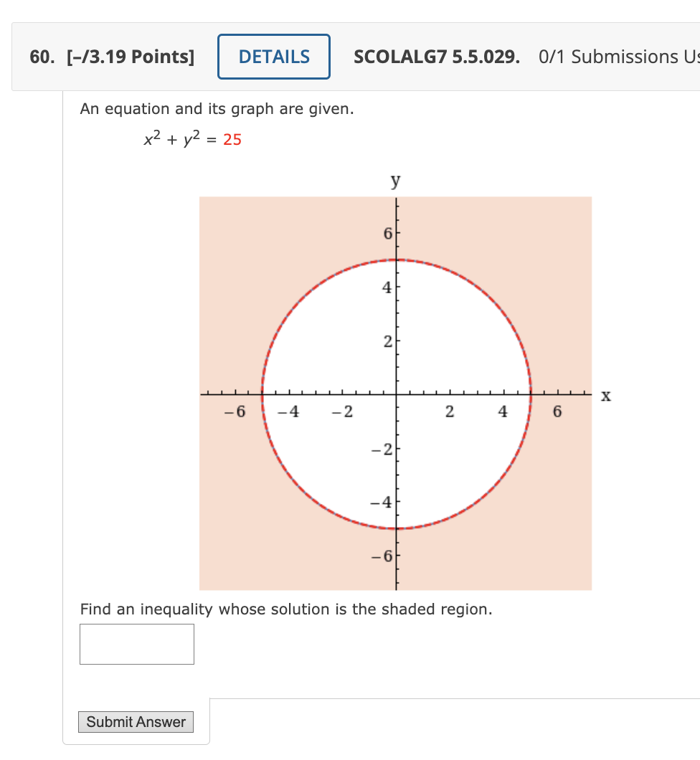The height and width of the screenshot is (760, 700).
Task: Click the tick label -6 on x-axis
Action: coord(235,412)
